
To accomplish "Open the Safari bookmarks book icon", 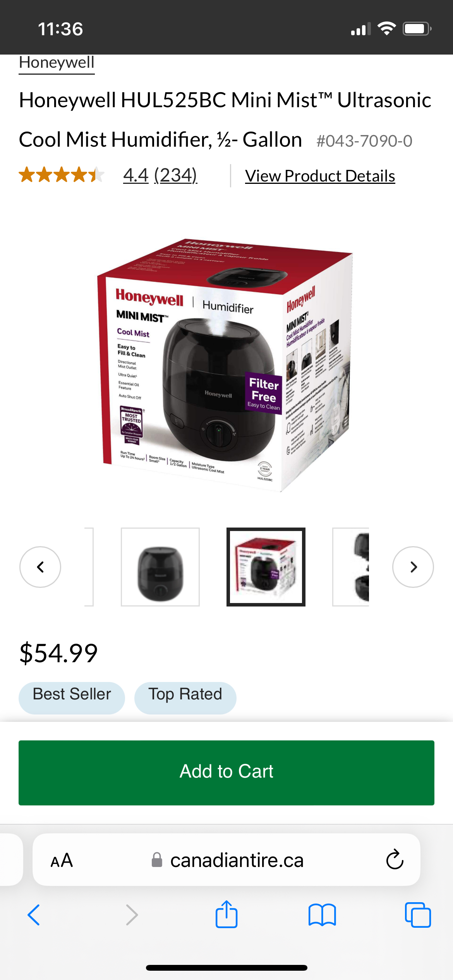I will pos(322,915).
